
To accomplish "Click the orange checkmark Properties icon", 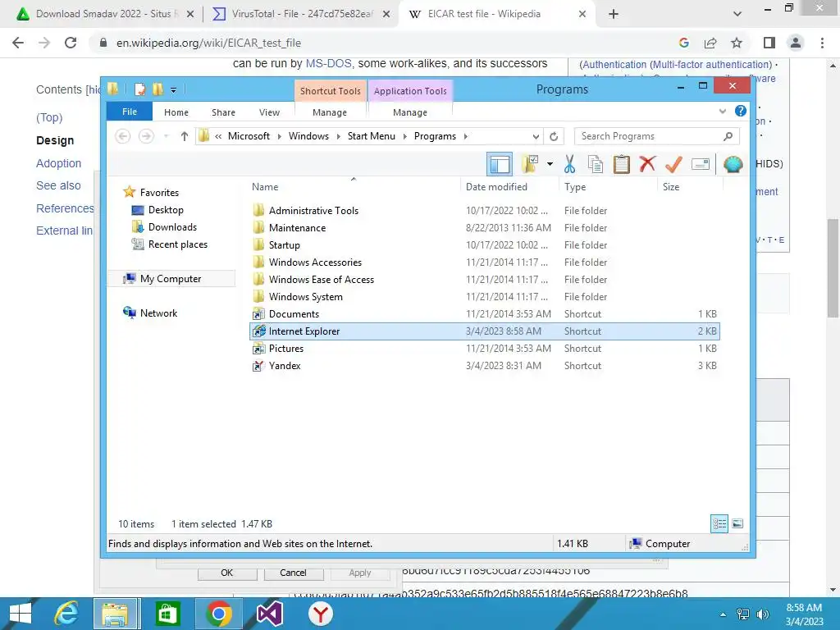I will [x=673, y=164].
